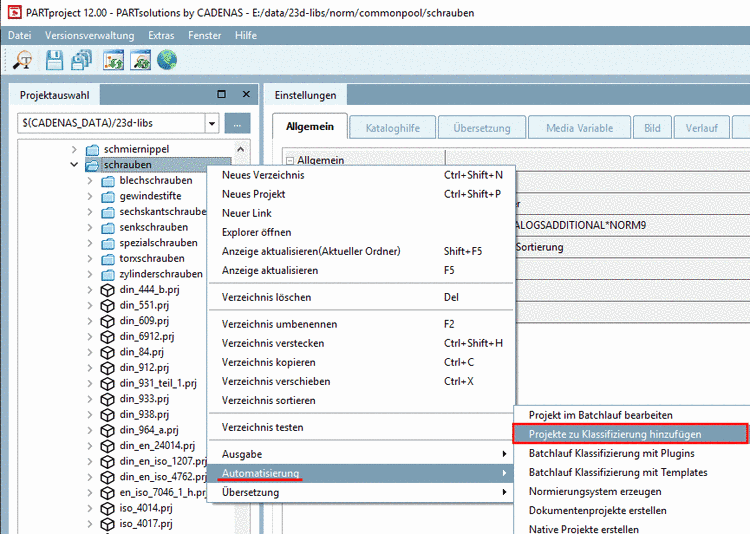Collapse the schrauben folder
Screen dimensions: 750x534
[74, 165]
